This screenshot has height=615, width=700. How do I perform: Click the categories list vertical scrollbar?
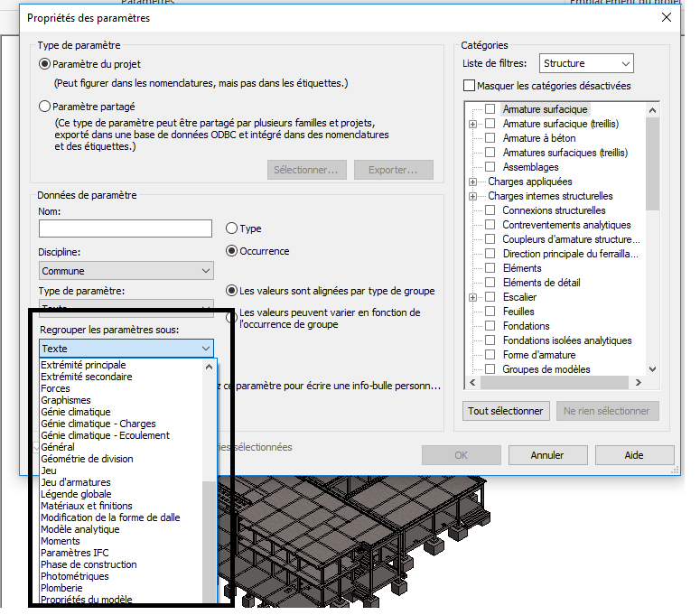653,181
